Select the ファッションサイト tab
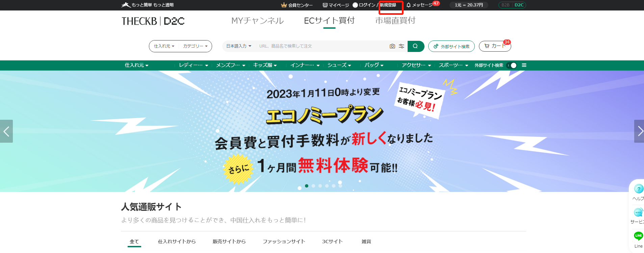The height and width of the screenshot is (253, 644). click(x=284, y=242)
